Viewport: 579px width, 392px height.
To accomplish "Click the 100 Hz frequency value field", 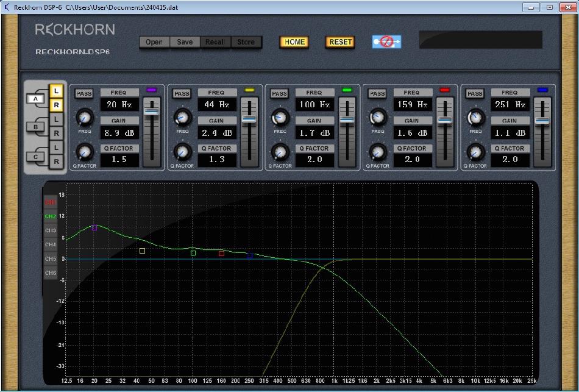I will coord(314,105).
